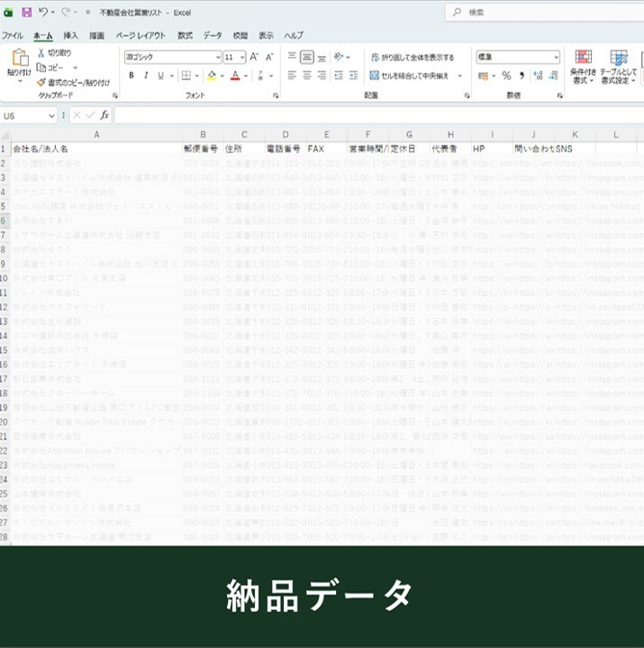Expand the Name Box dropdown for U6
This screenshot has height=648, width=644.
pos(51,115)
